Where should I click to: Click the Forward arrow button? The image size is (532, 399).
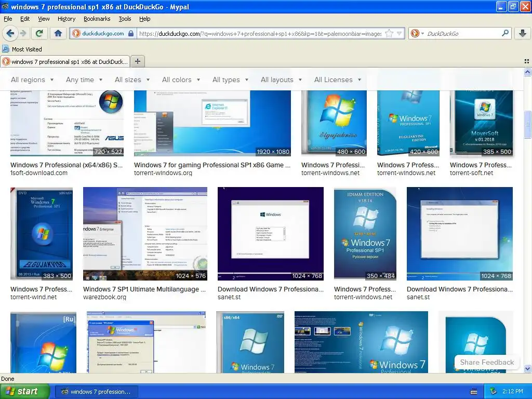23,33
